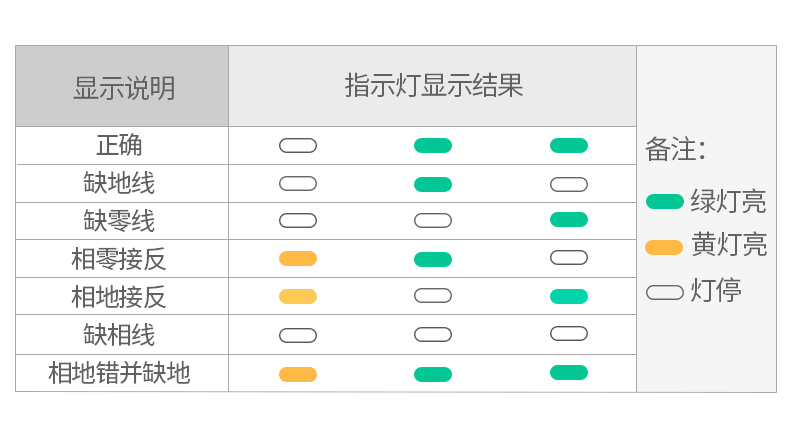Click the yellow indicator in the 相零接反 row
790x422 pixels.
[298, 259]
